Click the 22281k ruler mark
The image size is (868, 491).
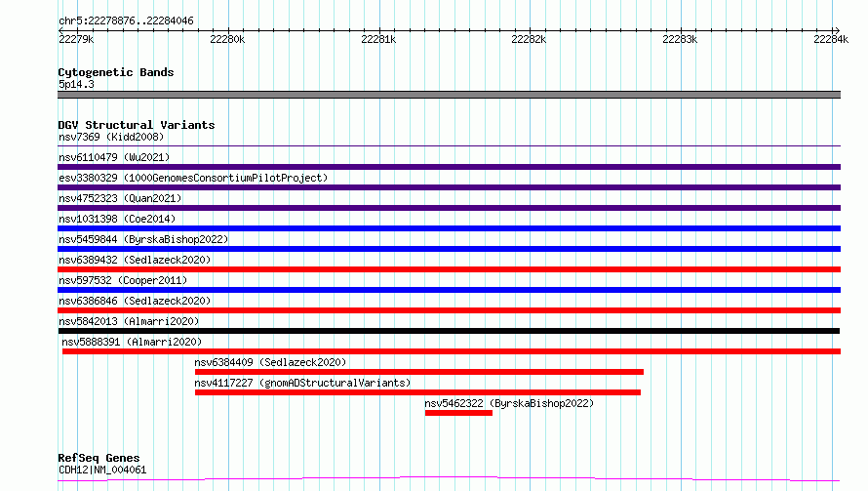tap(378, 39)
